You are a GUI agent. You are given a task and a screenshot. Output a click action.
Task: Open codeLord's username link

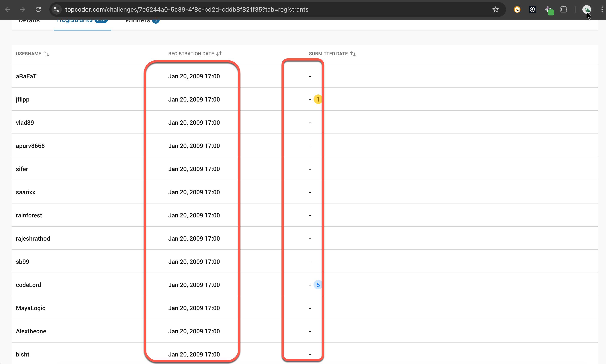point(29,285)
